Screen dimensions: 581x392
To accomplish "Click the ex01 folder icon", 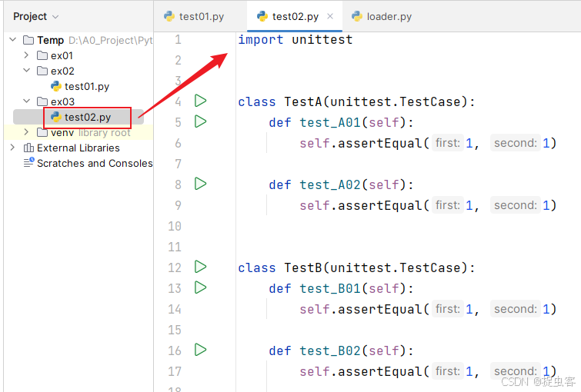I will pos(42,55).
